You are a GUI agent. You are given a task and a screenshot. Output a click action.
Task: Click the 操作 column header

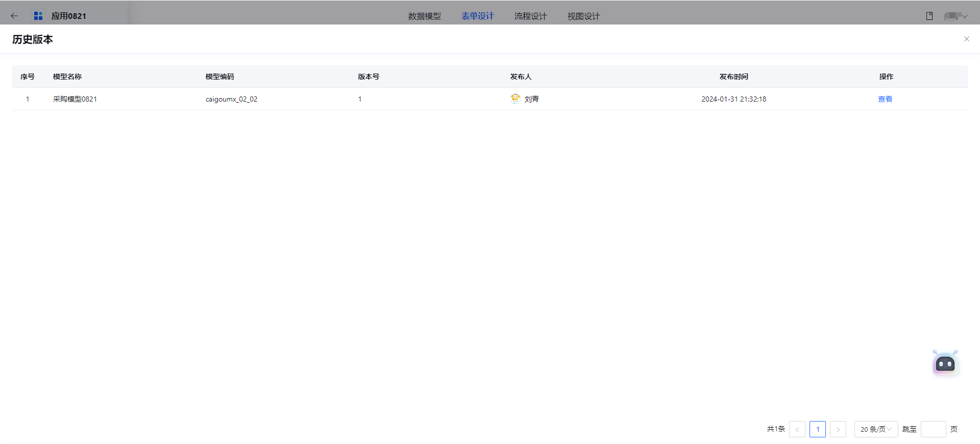886,77
